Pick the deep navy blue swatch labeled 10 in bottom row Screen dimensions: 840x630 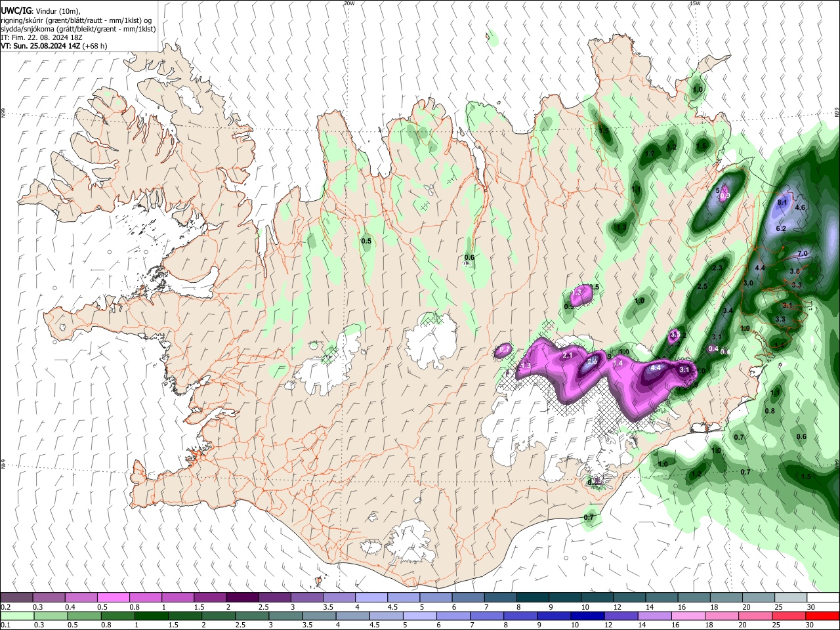click(587, 616)
